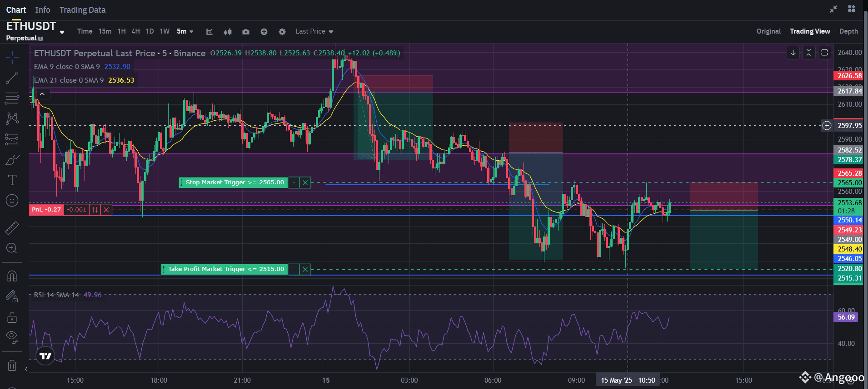Toggle stay in drawing mode pencil-lock
Screen dimensions: 868x389
click(12, 296)
